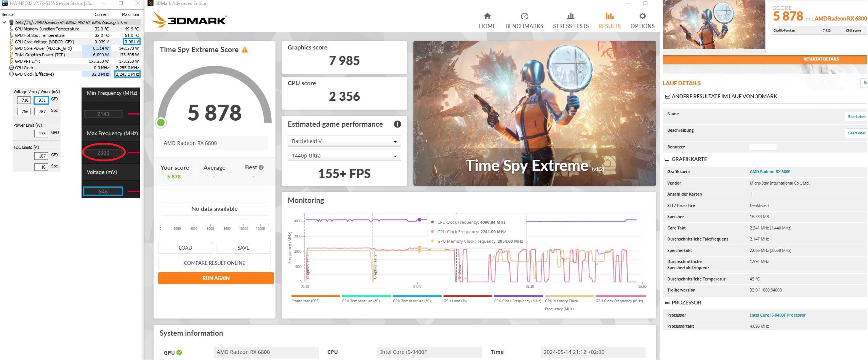Collapse the GPU [#0] AMD Radeon sensor group

click(x=4, y=22)
